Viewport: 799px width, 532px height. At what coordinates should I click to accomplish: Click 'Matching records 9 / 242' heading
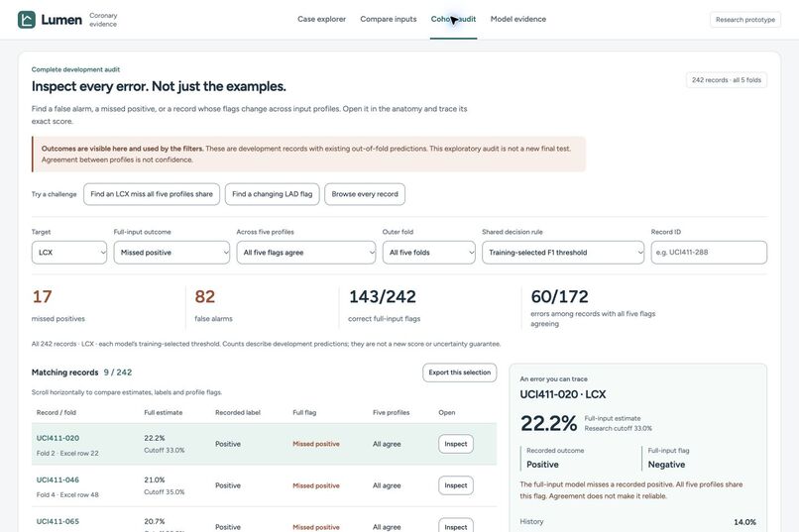click(81, 372)
